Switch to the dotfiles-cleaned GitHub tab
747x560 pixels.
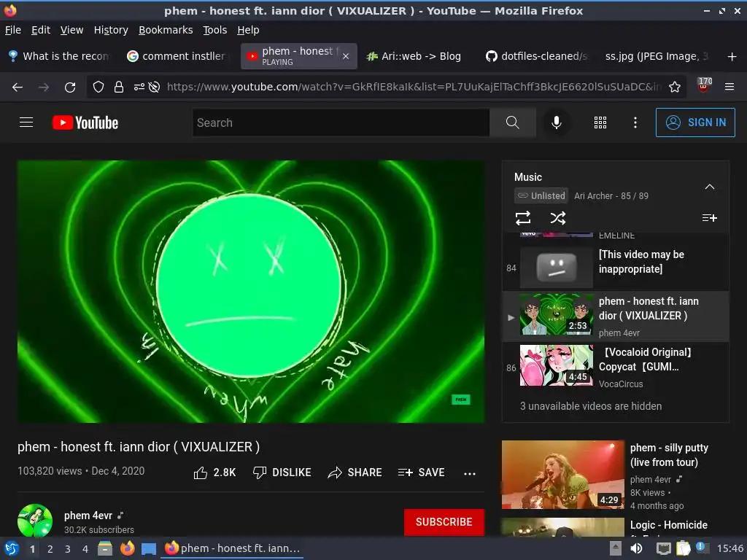[537, 56]
